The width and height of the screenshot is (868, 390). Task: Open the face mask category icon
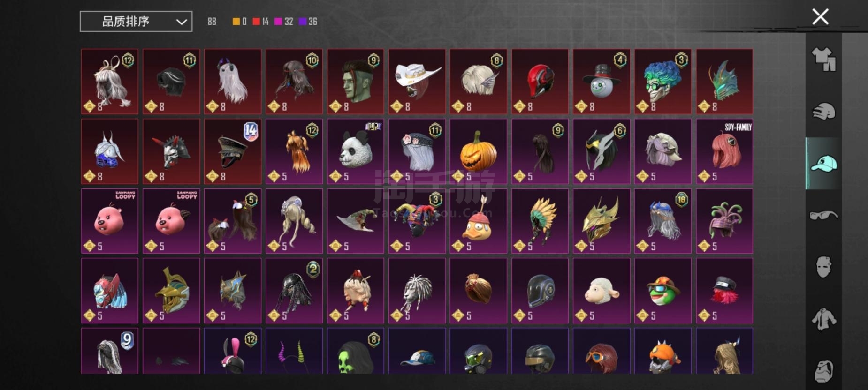click(x=823, y=267)
